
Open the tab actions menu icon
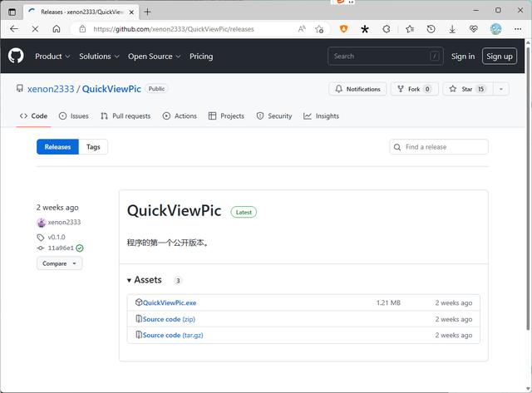point(12,12)
